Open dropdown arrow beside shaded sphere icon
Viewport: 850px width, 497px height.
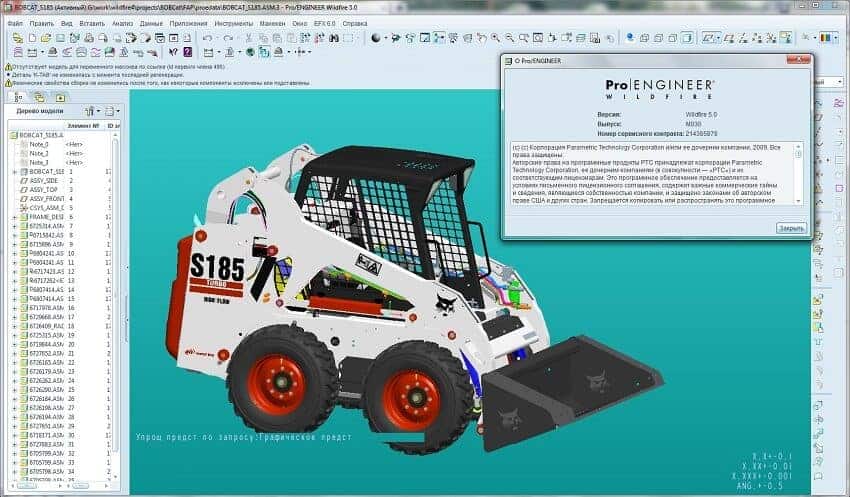point(385,38)
